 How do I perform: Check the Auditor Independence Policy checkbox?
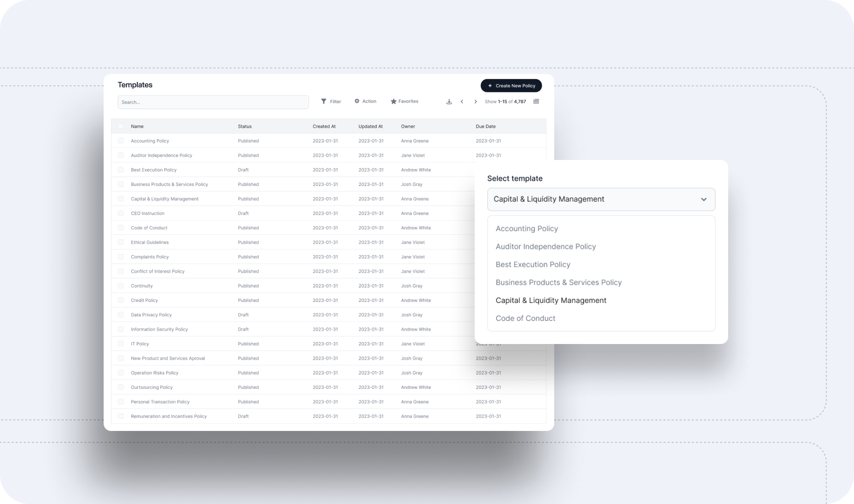tap(121, 155)
